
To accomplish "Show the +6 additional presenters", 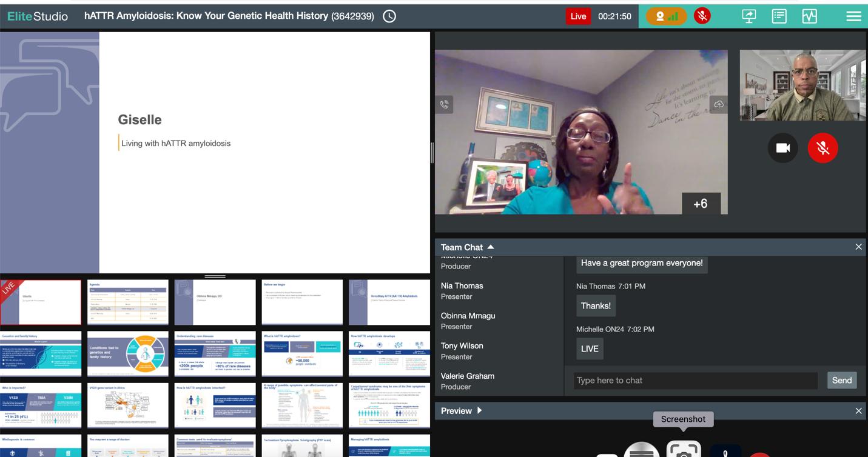I will click(x=701, y=204).
